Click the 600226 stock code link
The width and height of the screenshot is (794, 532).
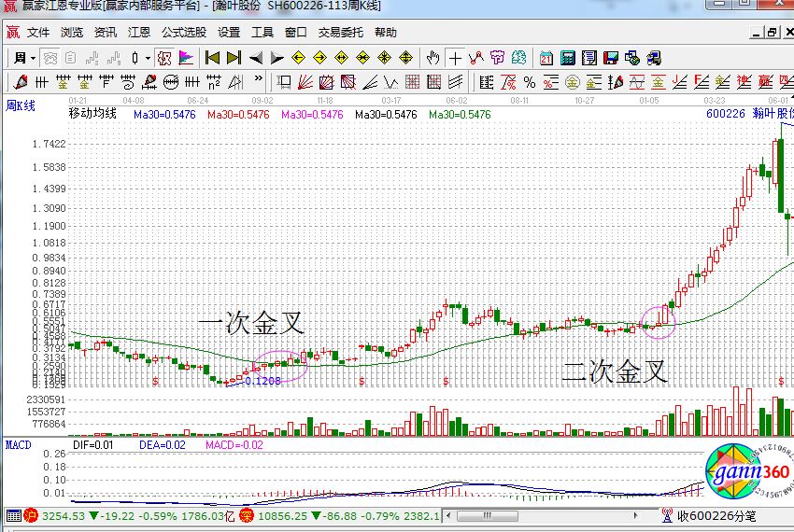[x=726, y=115]
